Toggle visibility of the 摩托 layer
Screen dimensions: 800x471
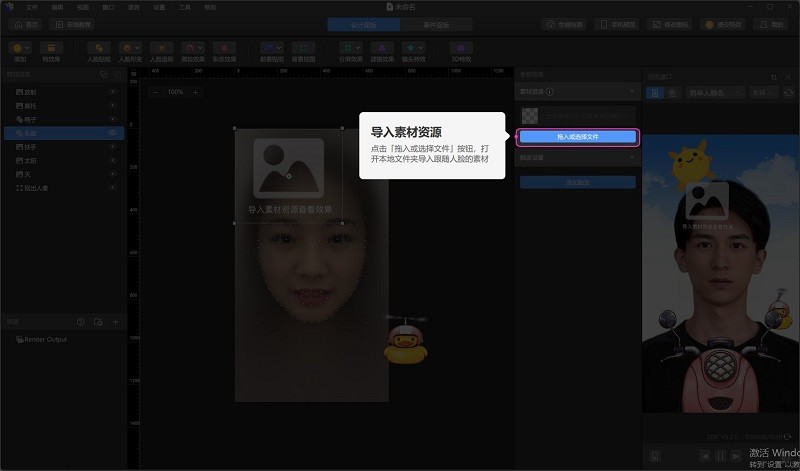click(113, 106)
